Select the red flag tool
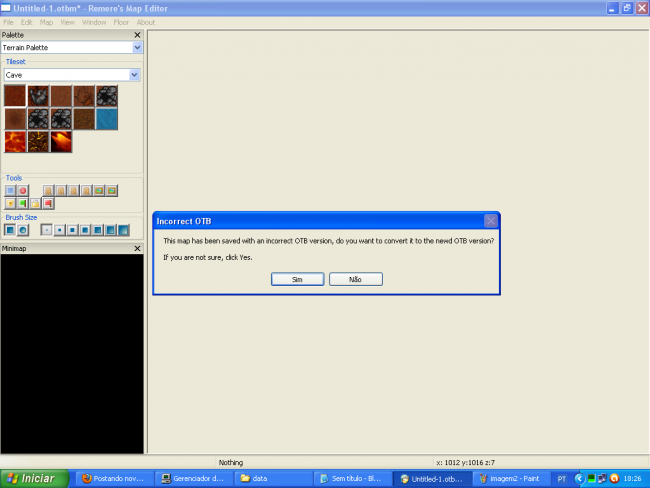 (x=48, y=203)
